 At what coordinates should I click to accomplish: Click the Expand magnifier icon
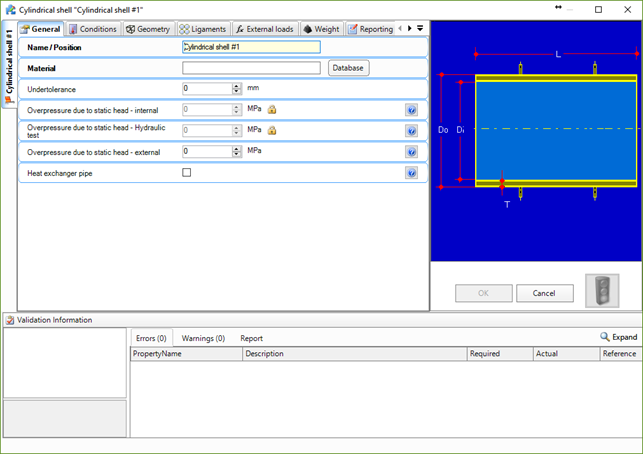point(604,337)
